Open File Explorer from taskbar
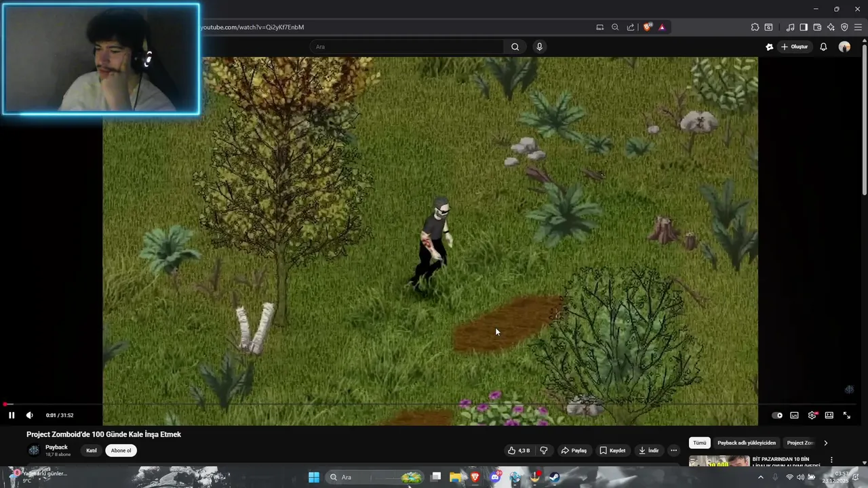 tap(456, 477)
